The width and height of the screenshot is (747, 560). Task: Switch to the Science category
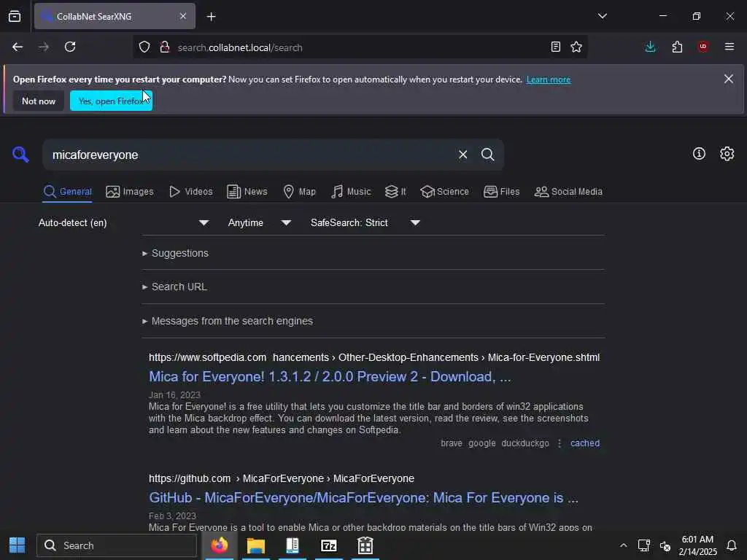pyautogui.click(x=444, y=192)
